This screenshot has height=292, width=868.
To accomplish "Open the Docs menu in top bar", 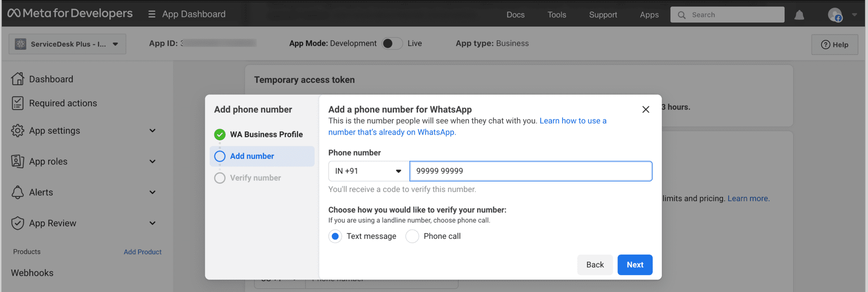I will click(515, 15).
